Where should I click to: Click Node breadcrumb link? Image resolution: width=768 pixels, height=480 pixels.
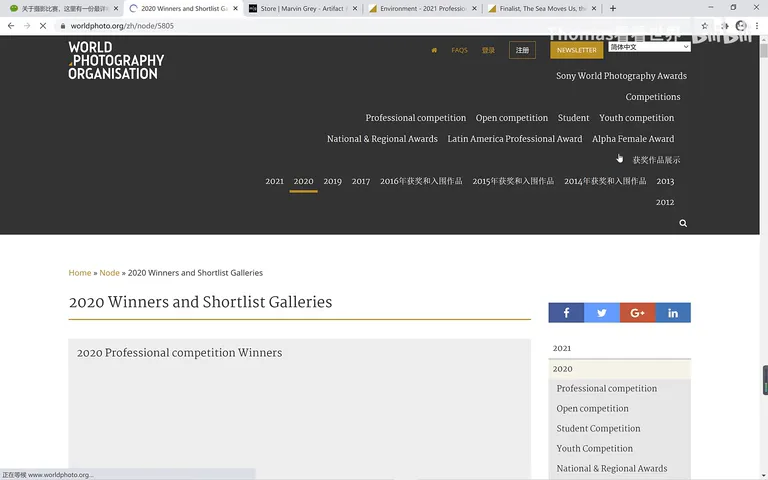[x=109, y=273]
